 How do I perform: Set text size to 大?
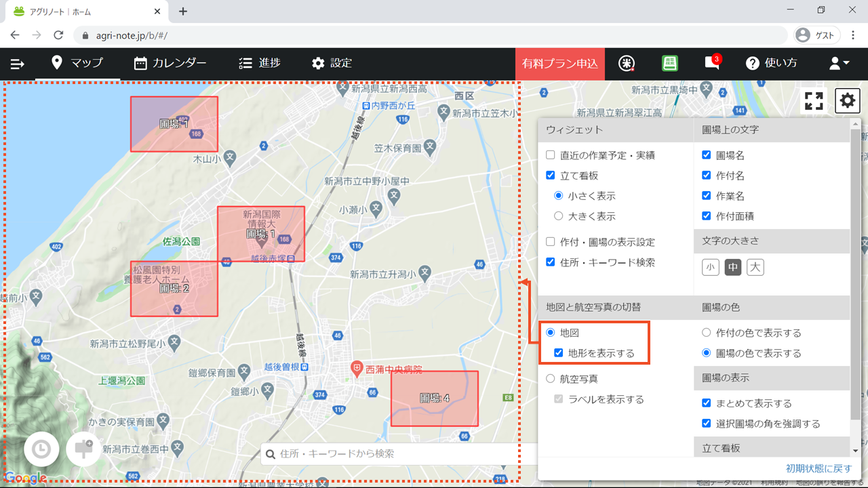pos(755,267)
